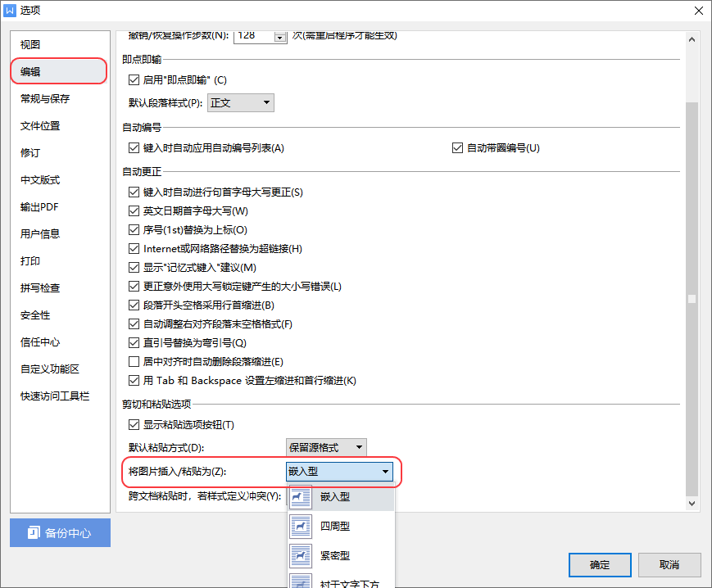The image size is (712, 588).
Task: Enable 居中对齐时自动删除段落缩进 checkbox
Action: coord(134,362)
